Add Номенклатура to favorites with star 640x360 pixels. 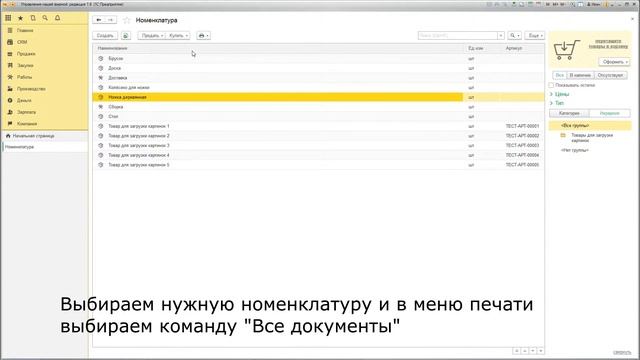pos(127,20)
